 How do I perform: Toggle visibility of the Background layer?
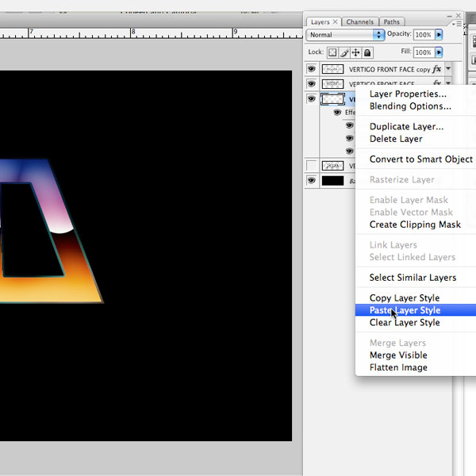pos(312,181)
